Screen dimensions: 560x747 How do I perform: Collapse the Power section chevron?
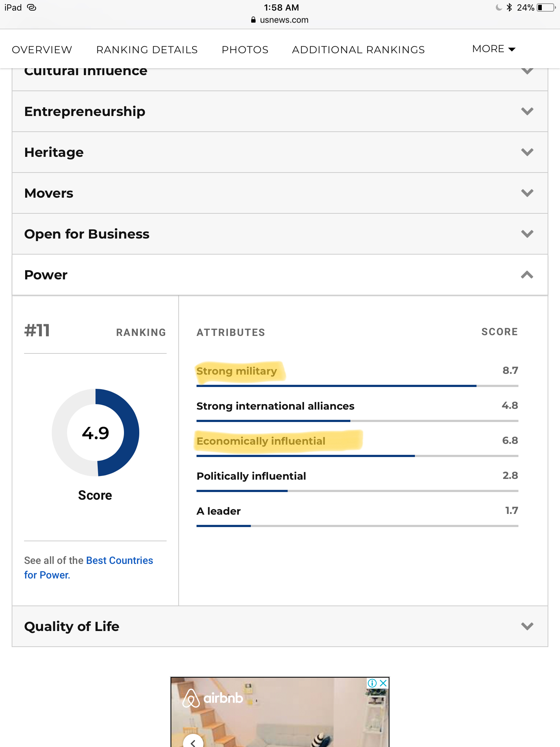(527, 275)
